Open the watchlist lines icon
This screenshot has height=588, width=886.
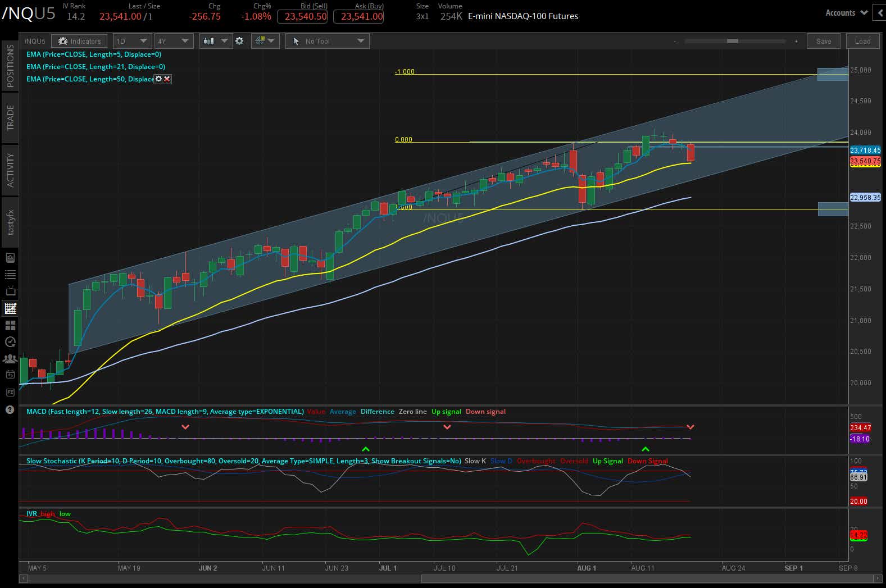(10, 275)
